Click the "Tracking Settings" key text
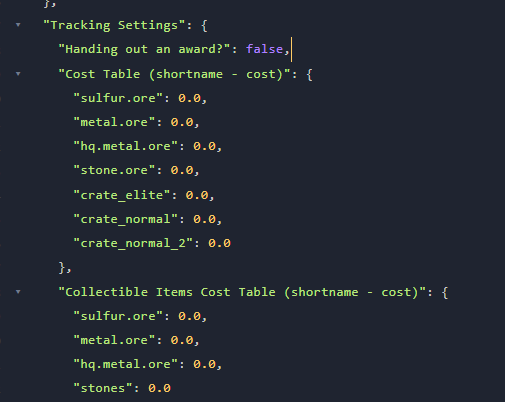 (114, 25)
